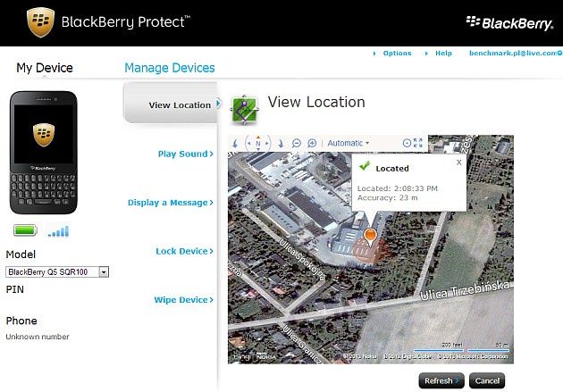Screen dimensions: 563x392
Task: Click the map scale bar
Action: [x=461, y=346]
